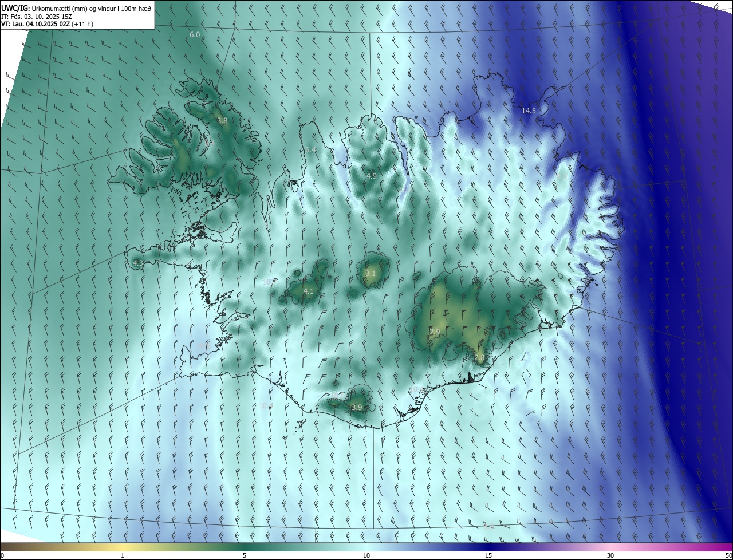This screenshot has width=733, height=560.
Task: Click the initial time line "IT: Fös. 03. 10. 2025 15Z"
Action: coord(38,16)
